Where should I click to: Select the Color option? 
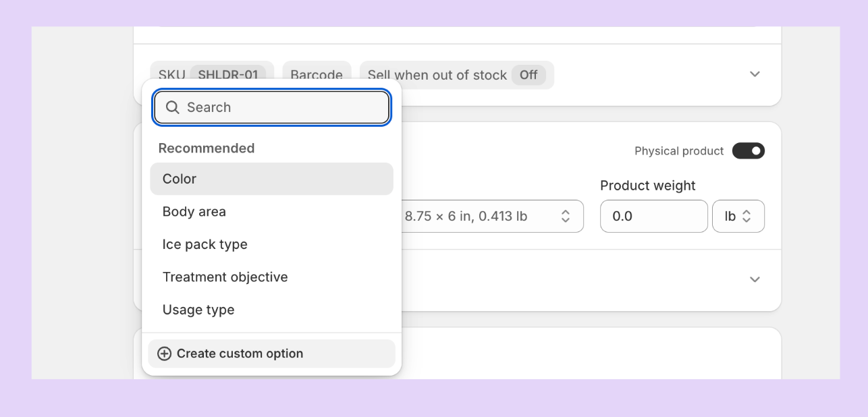pyautogui.click(x=271, y=179)
